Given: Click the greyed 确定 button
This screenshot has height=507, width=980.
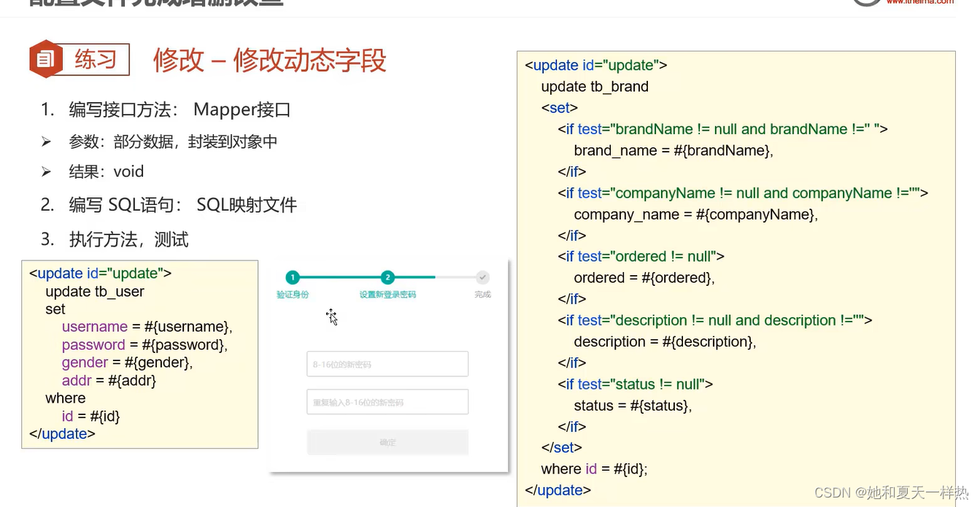Looking at the screenshot, I should click(x=387, y=442).
